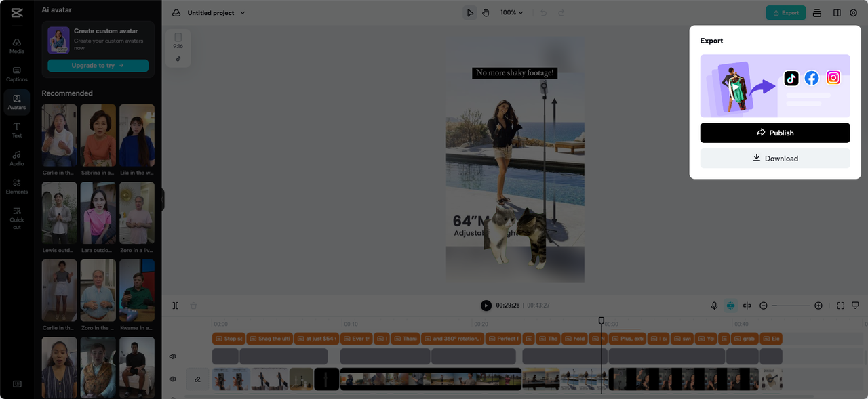Open the layers stack icon next to Export
868x399 pixels.
(x=817, y=13)
